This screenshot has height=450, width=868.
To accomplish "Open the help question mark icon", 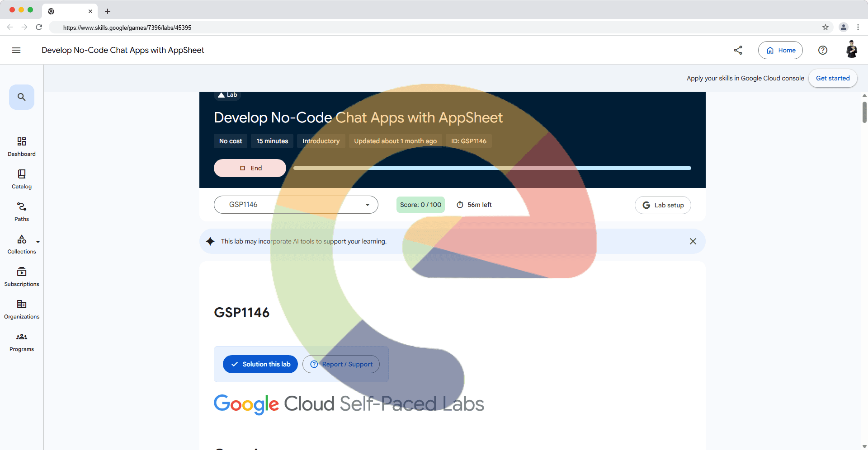I will [823, 50].
